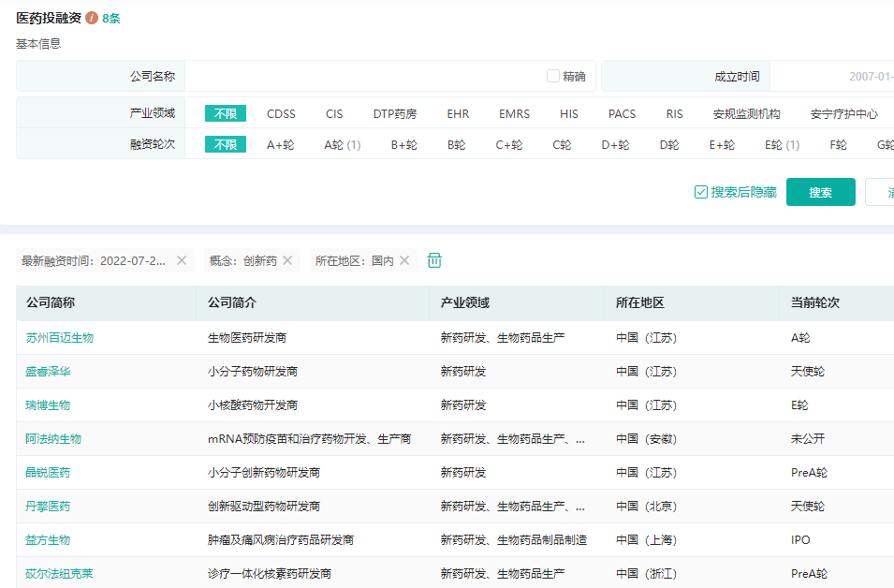The height and width of the screenshot is (588, 894).
Task: Choose the PACS industry field option
Action: pos(622,114)
